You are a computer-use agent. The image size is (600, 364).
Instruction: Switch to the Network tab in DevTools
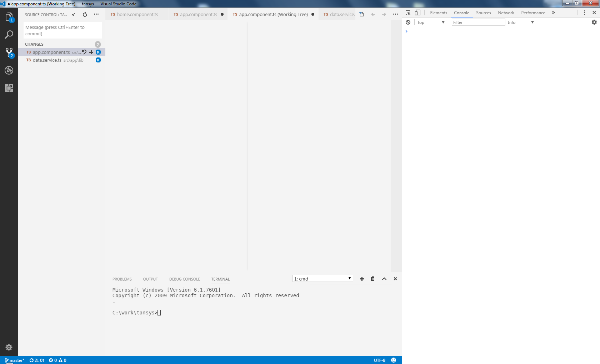click(x=506, y=12)
